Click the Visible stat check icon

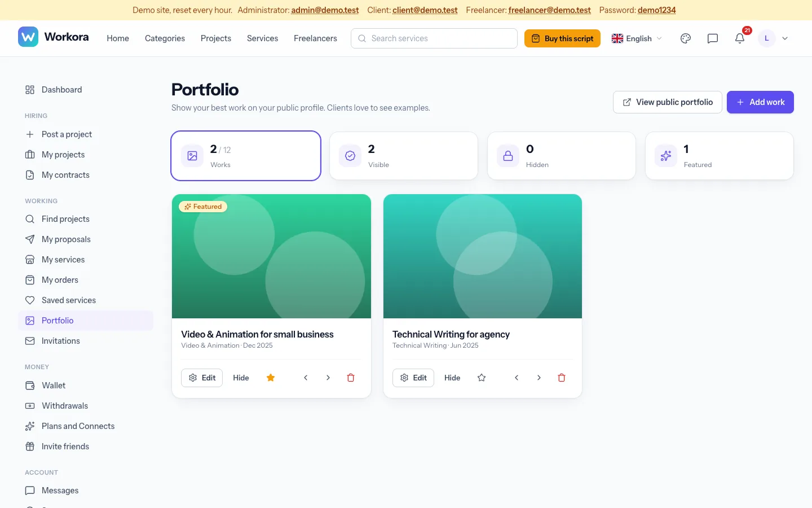[350, 156]
